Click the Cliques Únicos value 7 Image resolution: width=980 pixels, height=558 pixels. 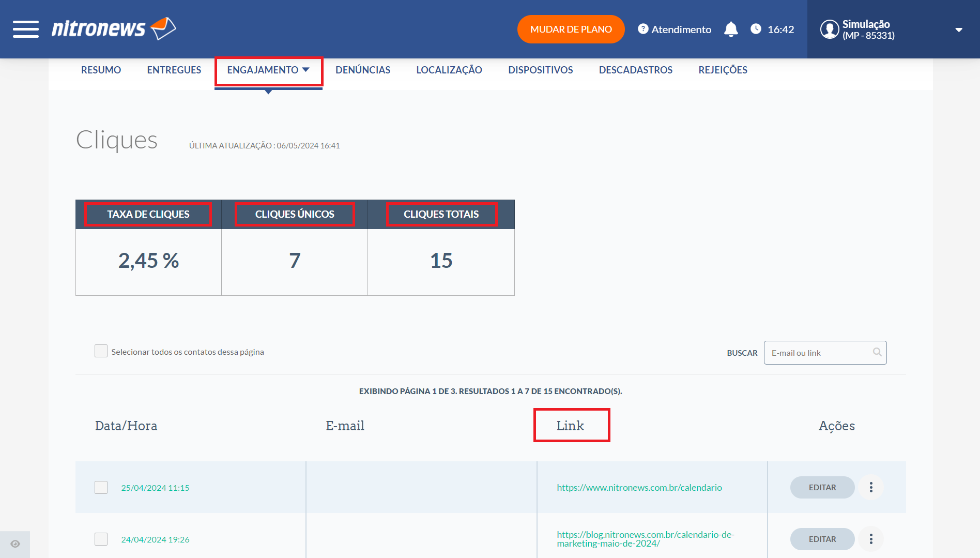click(295, 261)
